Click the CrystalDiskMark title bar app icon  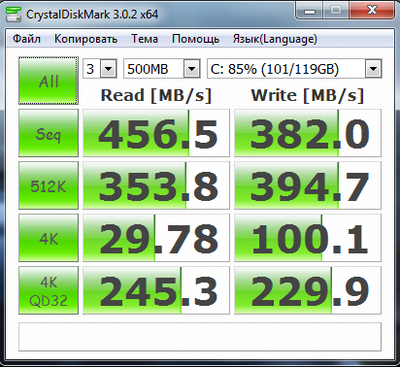pyautogui.click(x=14, y=14)
